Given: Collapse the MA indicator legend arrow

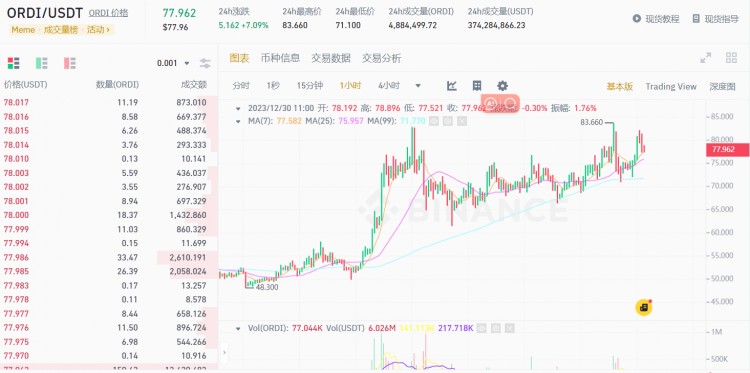Looking at the screenshot, I should [238, 121].
